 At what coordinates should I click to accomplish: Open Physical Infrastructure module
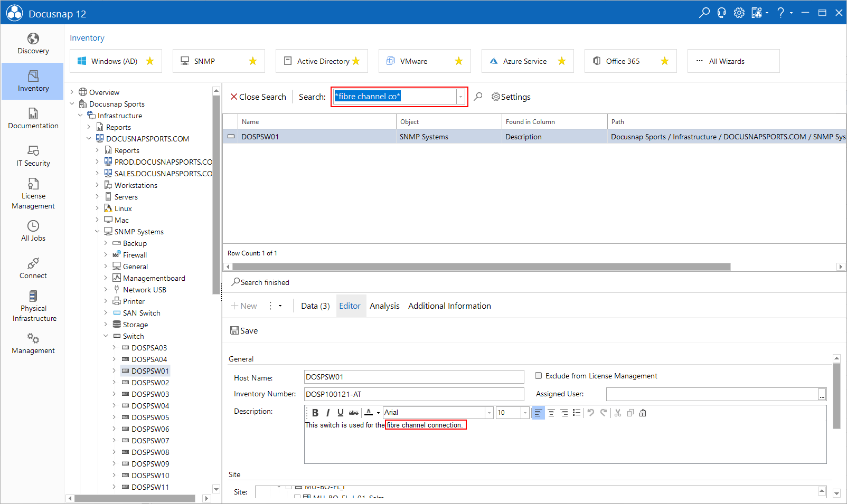(33, 306)
